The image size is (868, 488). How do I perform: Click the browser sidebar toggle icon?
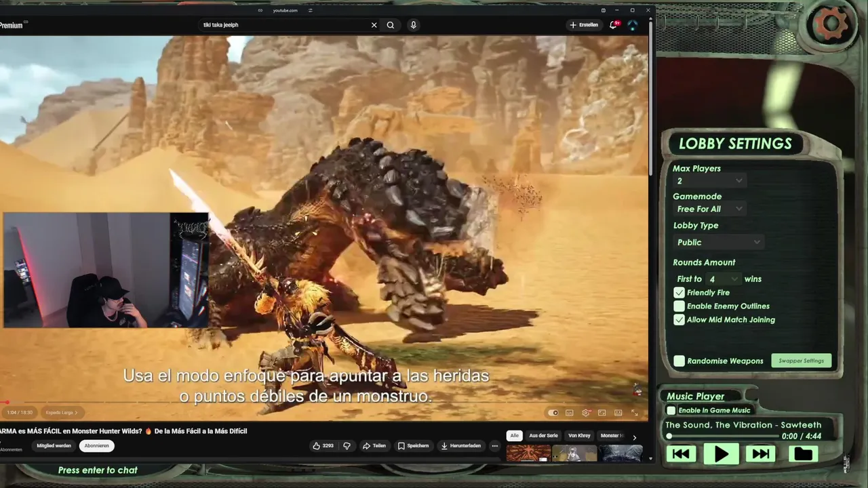click(603, 10)
